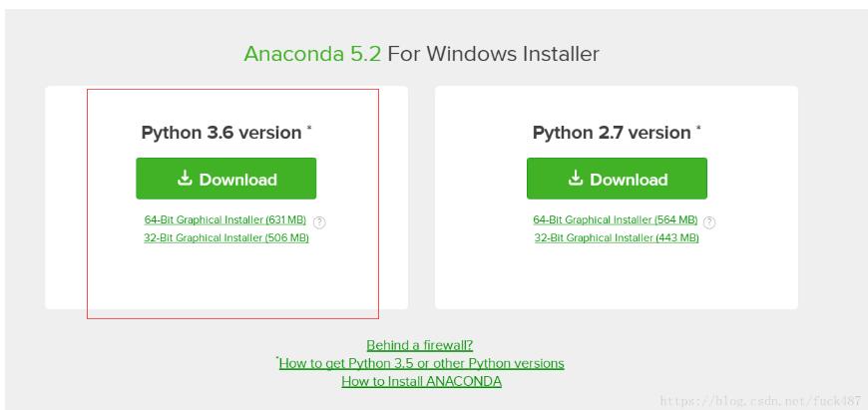The image size is (868, 410).
Task: Download 64-Bit Graphical Installer (631 MB)
Action: tap(225, 219)
